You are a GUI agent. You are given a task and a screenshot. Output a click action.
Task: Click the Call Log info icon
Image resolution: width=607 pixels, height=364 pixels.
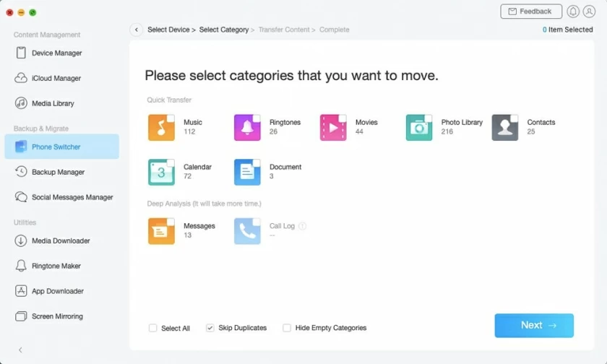(x=303, y=226)
